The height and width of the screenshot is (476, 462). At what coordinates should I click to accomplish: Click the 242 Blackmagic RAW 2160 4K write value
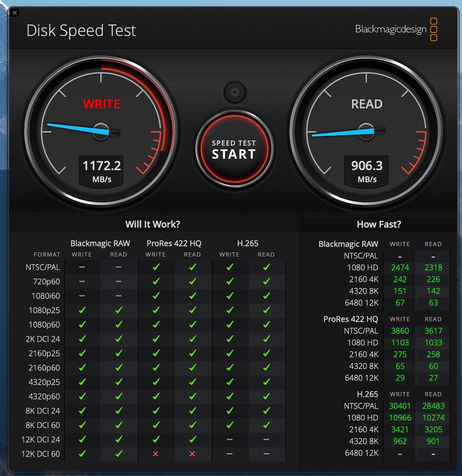tap(400, 279)
